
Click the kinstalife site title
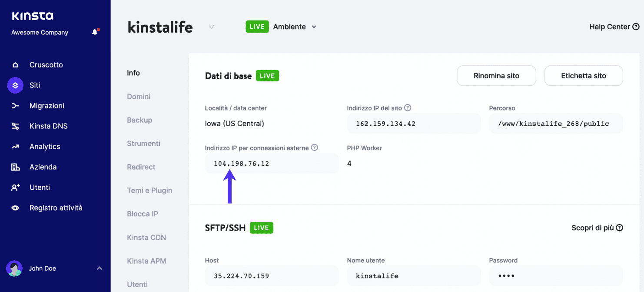tap(160, 27)
